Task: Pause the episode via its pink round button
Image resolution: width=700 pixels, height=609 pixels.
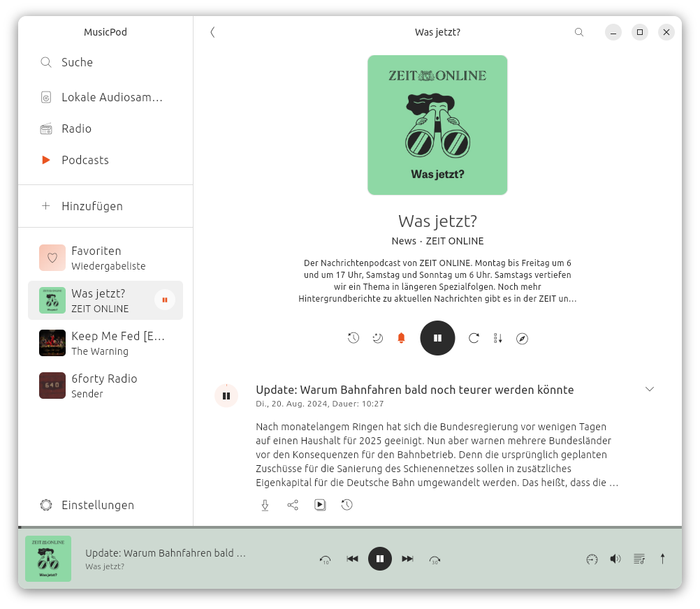Action: [x=226, y=396]
